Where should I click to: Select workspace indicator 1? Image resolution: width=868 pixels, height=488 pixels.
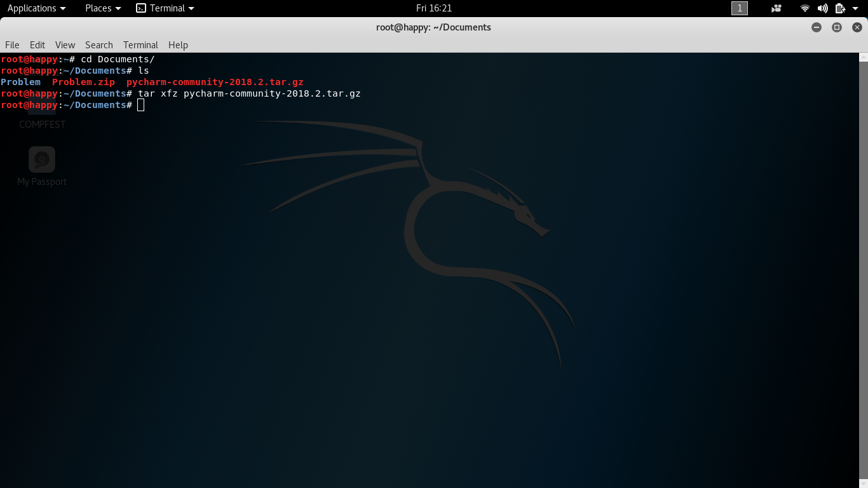pos(740,8)
